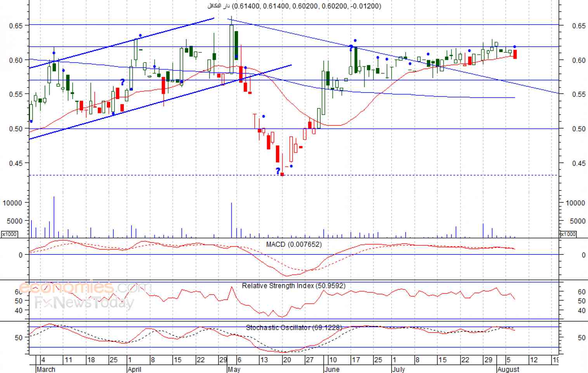Click the 10000 volume label on right axis
The image size is (588, 373).
(x=575, y=203)
